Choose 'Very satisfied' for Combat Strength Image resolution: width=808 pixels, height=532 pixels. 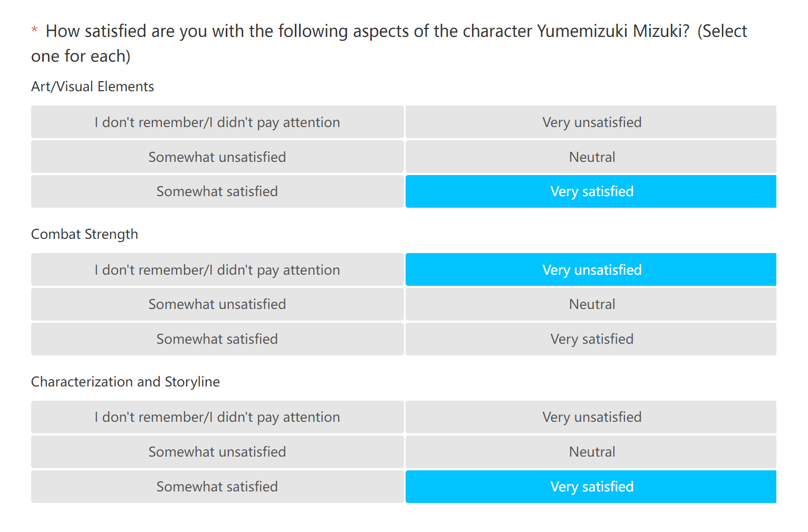591,339
